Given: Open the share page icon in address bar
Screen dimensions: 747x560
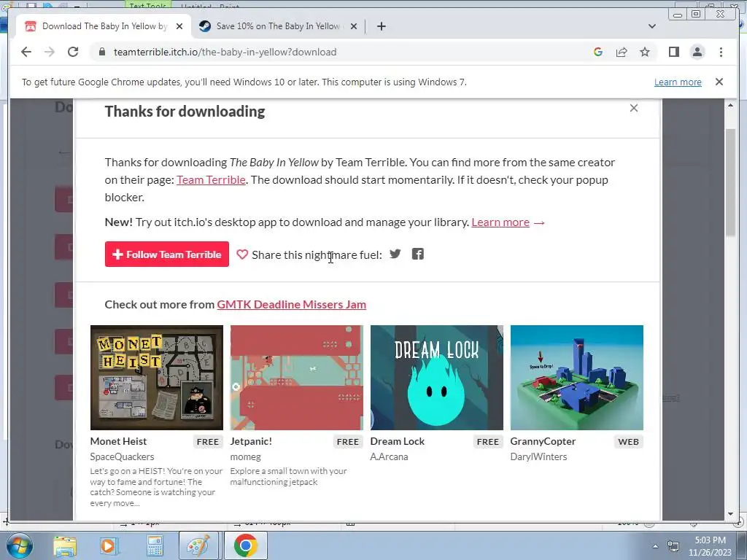Looking at the screenshot, I should [622, 52].
